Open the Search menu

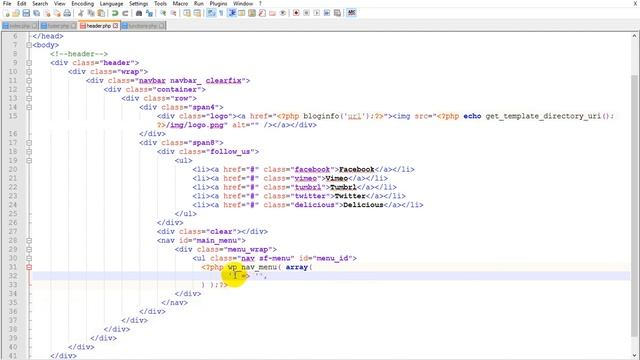click(x=40, y=3)
